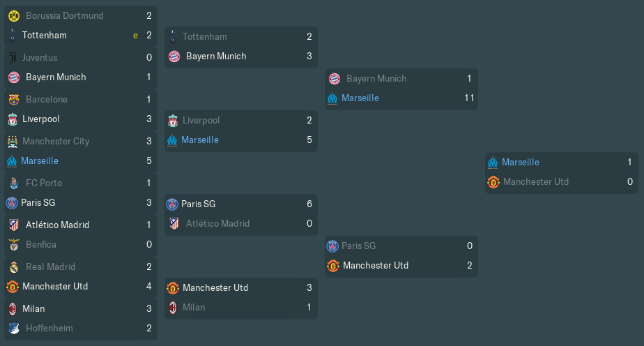Screen dimensions: 644x346
Task: Open Paris SG in the semi-final box
Action: 358,246
